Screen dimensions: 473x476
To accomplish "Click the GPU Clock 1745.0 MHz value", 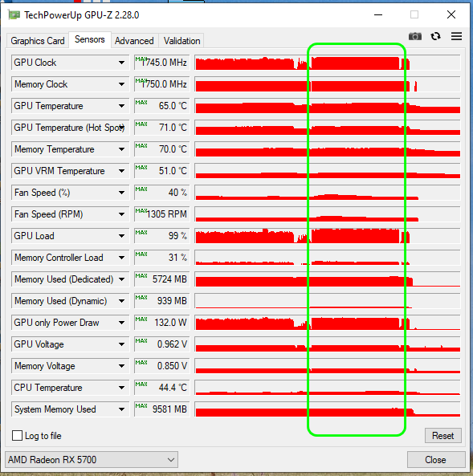I will point(162,63).
